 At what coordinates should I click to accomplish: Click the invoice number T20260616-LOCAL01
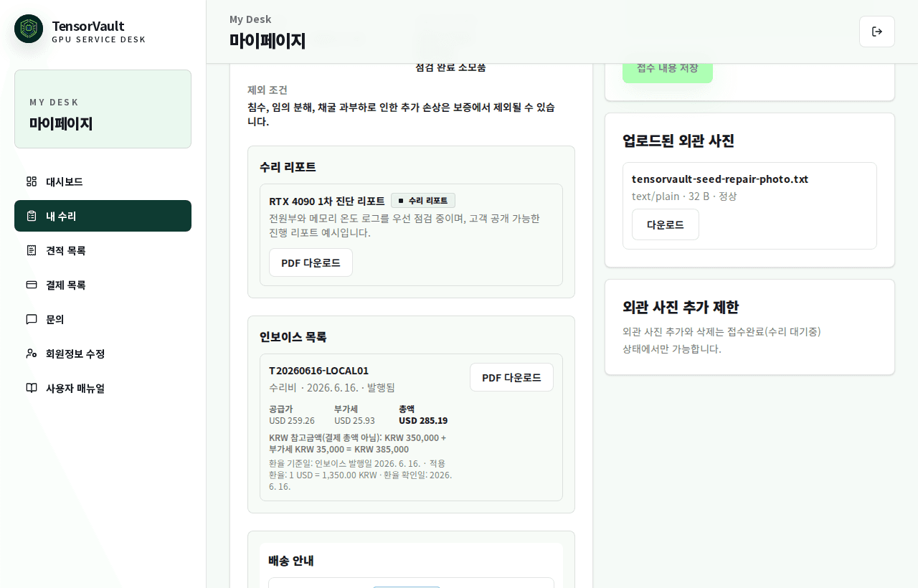click(x=318, y=371)
